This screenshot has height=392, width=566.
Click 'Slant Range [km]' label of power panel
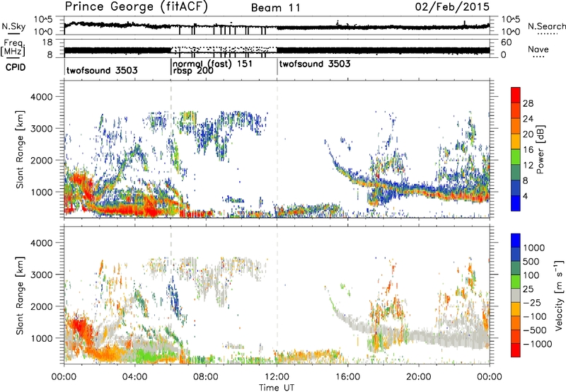[20, 149]
